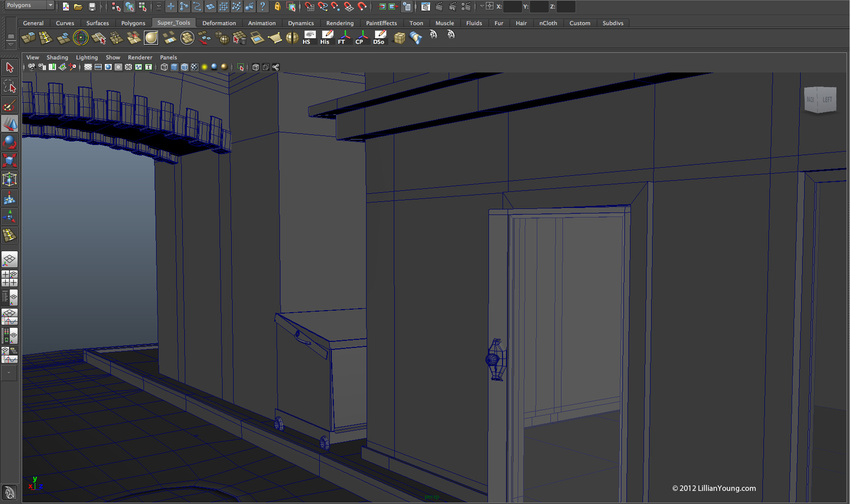This screenshot has height=504, width=850.
Task: Click the HS shelf button
Action: click(308, 37)
